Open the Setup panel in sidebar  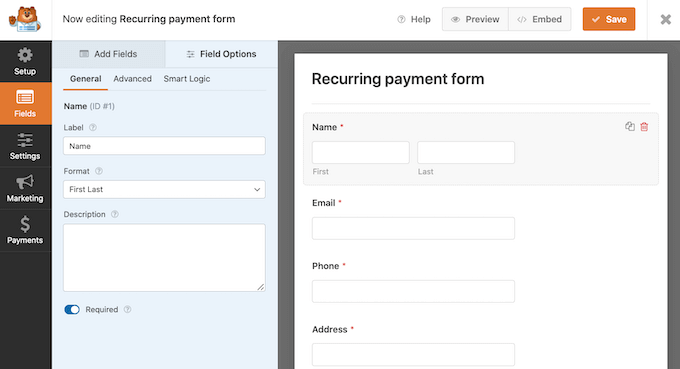pos(25,62)
